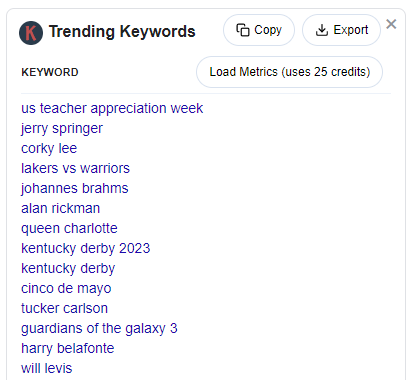415x380 pixels.
Task: Click the Copy button
Action: pyautogui.click(x=259, y=30)
